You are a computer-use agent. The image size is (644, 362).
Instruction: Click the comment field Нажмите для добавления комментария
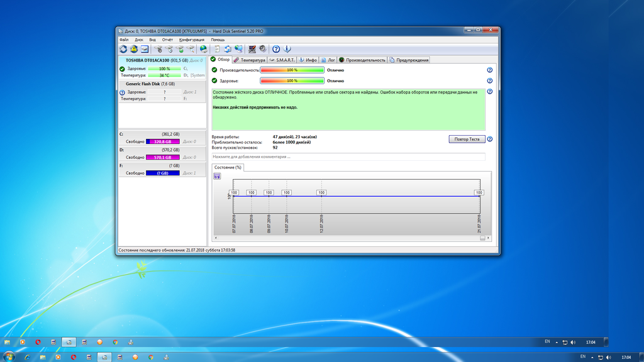pos(348,156)
